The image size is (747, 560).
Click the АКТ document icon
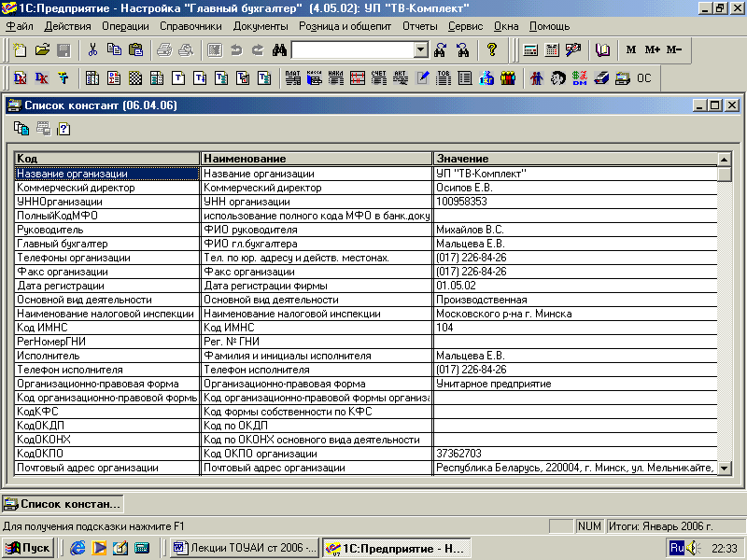click(401, 78)
